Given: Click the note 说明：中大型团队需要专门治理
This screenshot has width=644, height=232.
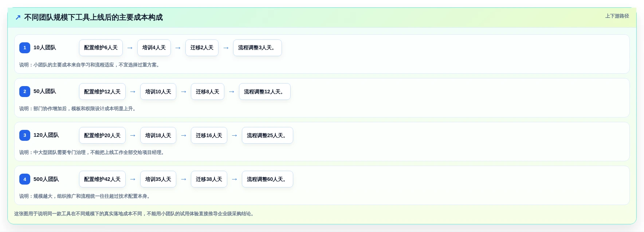Looking at the screenshot, I should click(x=93, y=152).
